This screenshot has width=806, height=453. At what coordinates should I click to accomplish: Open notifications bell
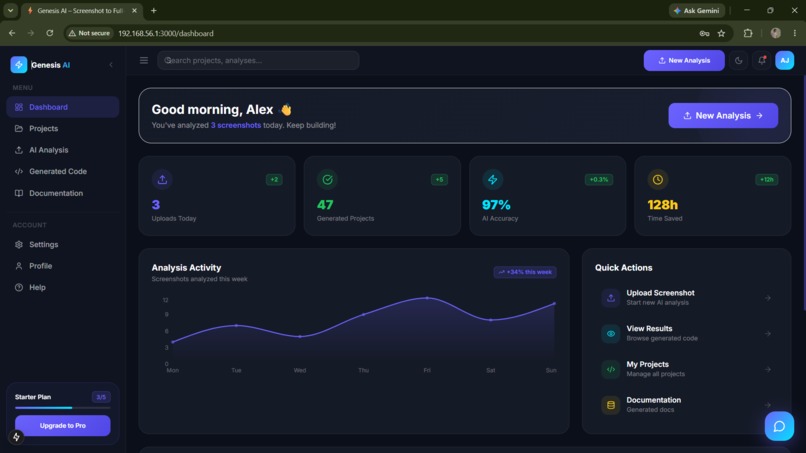click(762, 60)
